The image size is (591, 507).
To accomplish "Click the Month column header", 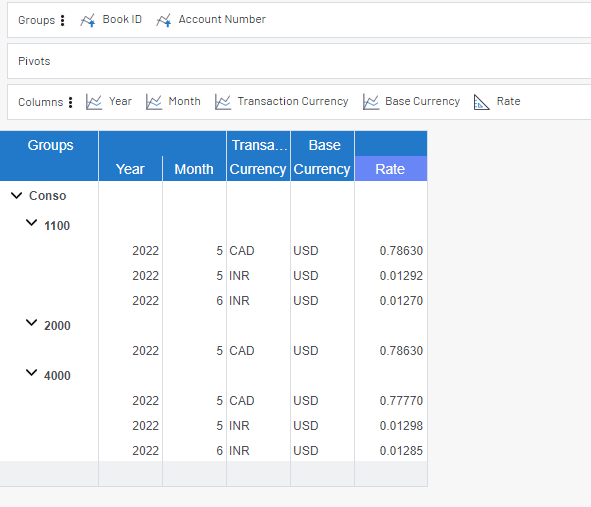I will 194,169.
